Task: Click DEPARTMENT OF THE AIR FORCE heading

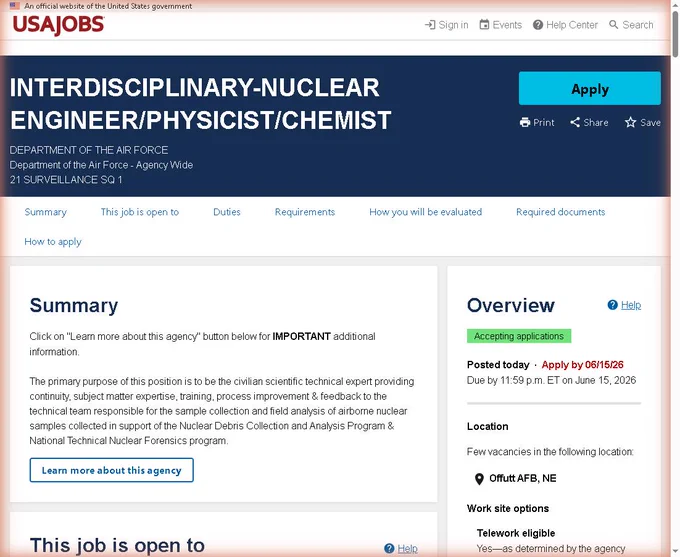Action: point(89,150)
